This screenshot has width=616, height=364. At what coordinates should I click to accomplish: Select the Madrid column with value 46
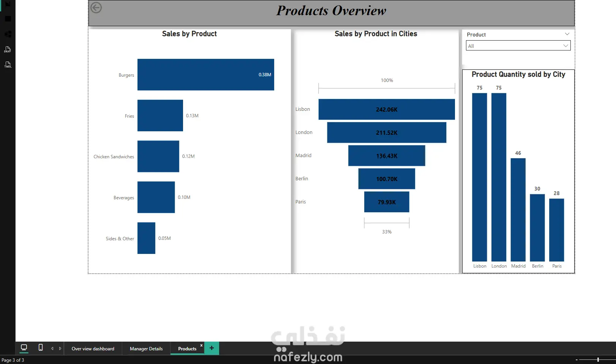click(518, 210)
